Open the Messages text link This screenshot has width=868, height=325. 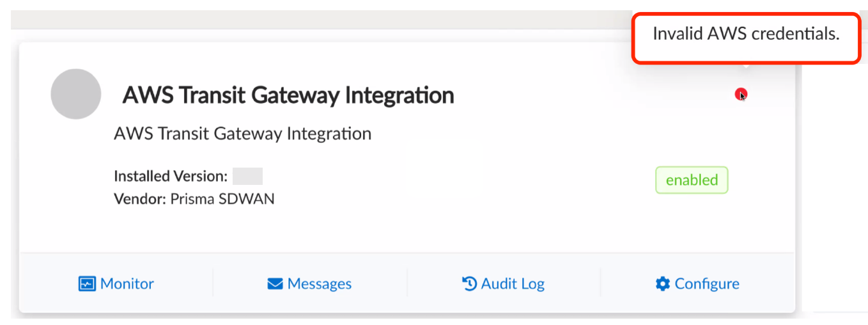click(x=320, y=283)
